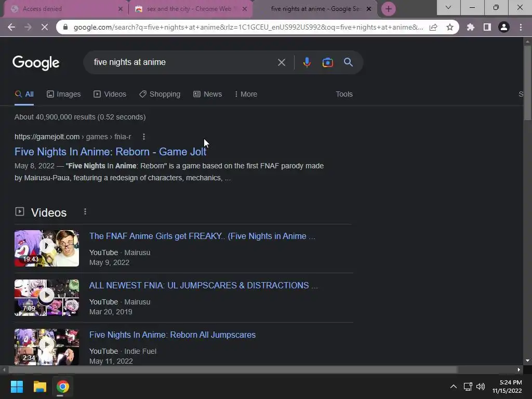
Task: Open The FNAF Anime Girls get FREAKY video link
Action: pyautogui.click(x=202, y=236)
